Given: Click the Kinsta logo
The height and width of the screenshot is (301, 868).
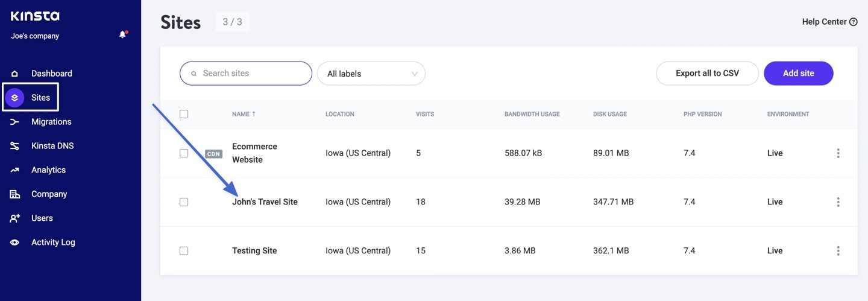Looking at the screenshot, I should (35, 16).
